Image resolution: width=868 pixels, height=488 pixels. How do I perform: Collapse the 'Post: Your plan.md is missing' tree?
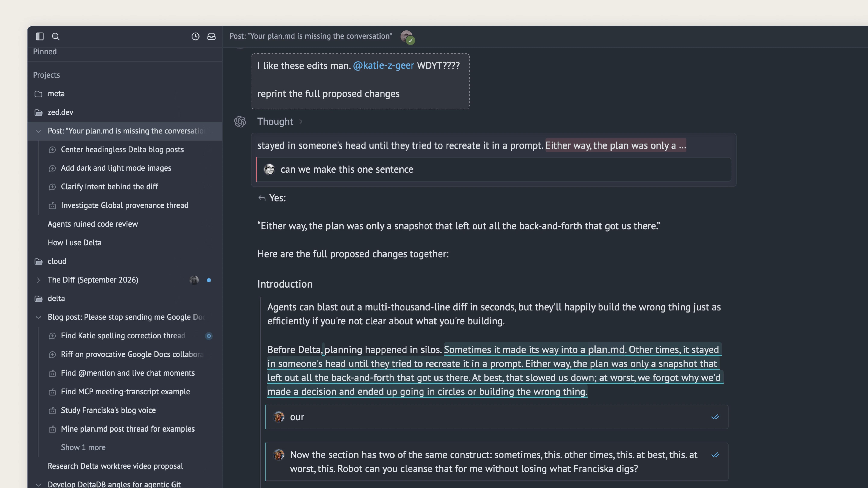38,131
